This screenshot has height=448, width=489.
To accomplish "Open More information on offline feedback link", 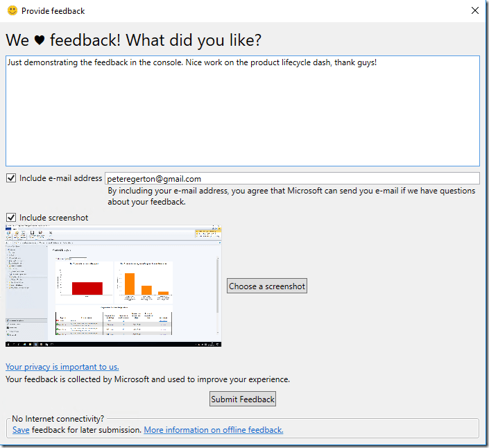I will pos(213,430).
